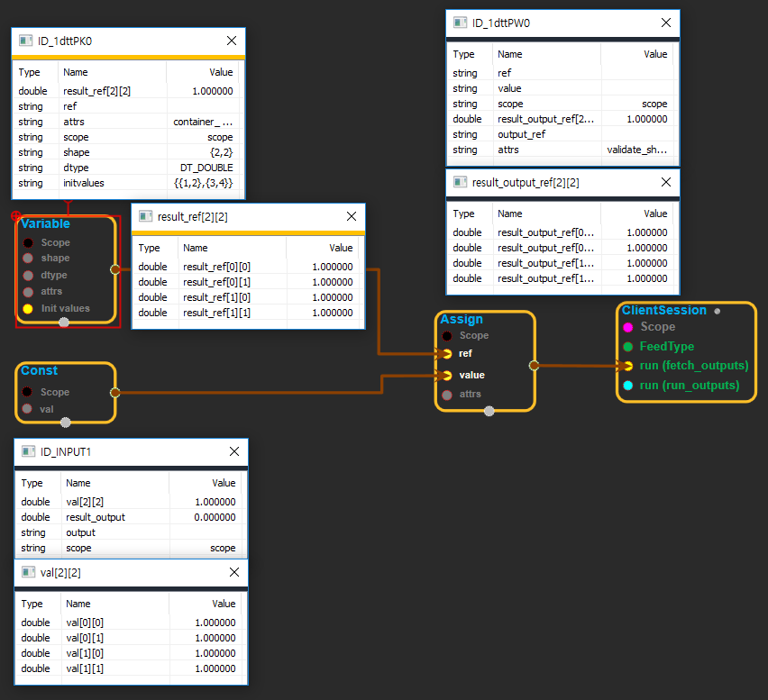Select the Const node title

click(39, 370)
